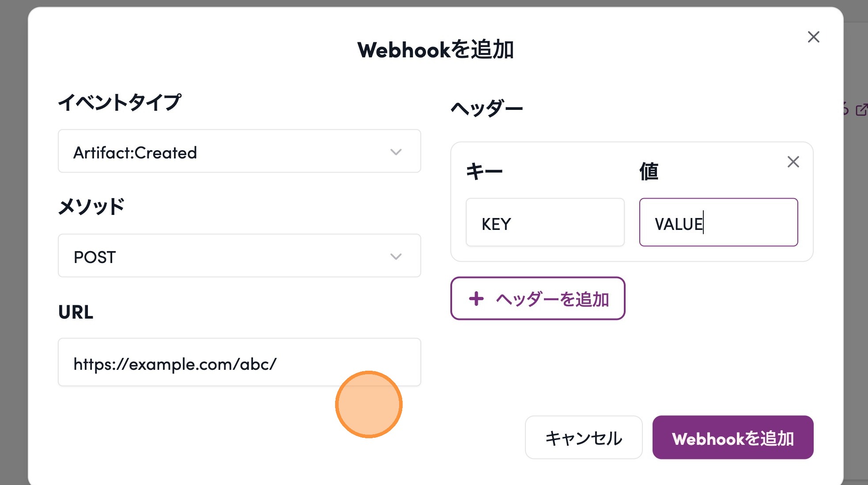Click the 値 column label
The height and width of the screenshot is (485, 868).
click(x=649, y=171)
